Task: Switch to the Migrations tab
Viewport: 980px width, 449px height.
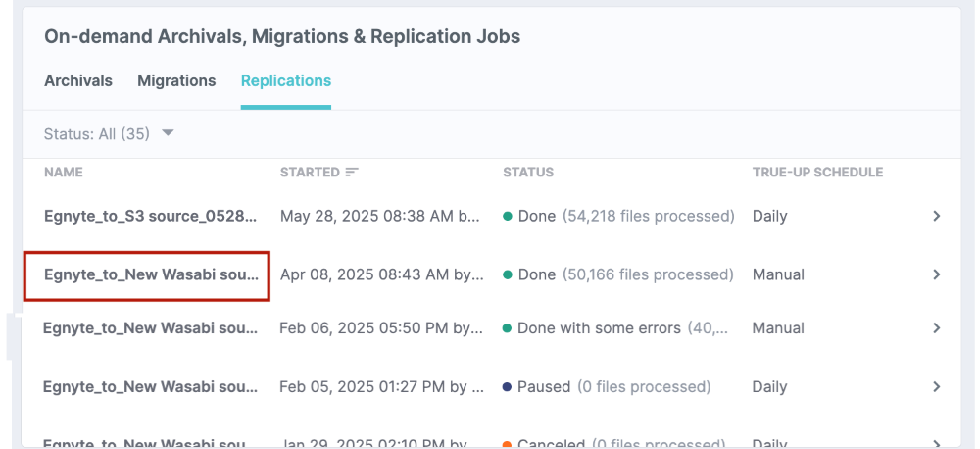Action: tap(176, 80)
